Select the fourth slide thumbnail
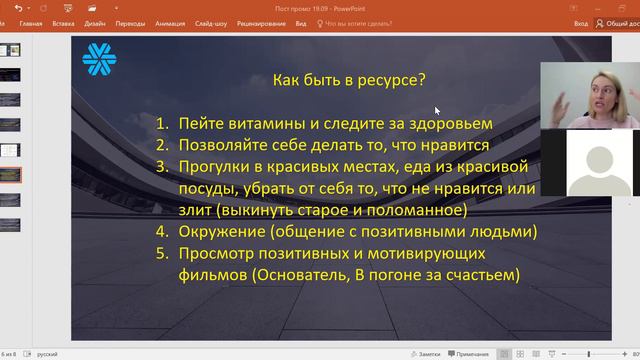This screenshot has width=640, height=360. 10,125
